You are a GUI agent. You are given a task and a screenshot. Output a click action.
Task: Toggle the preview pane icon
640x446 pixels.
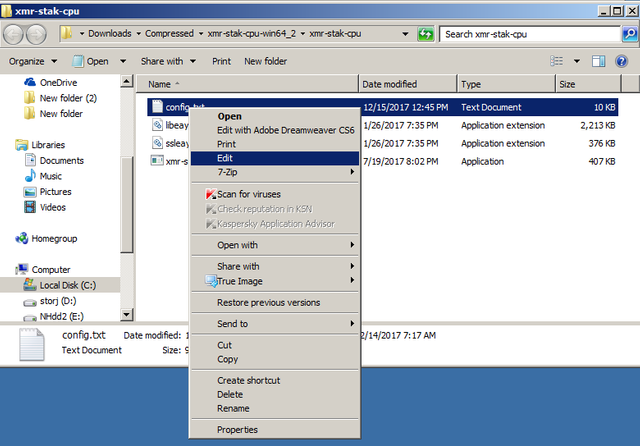(x=599, y=61)
